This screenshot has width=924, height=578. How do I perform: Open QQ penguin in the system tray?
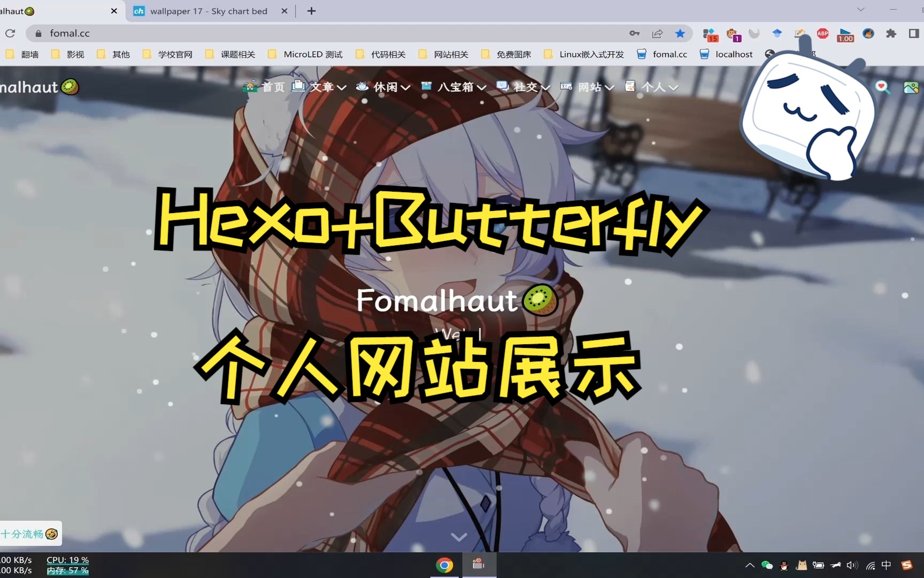point(784,565)
